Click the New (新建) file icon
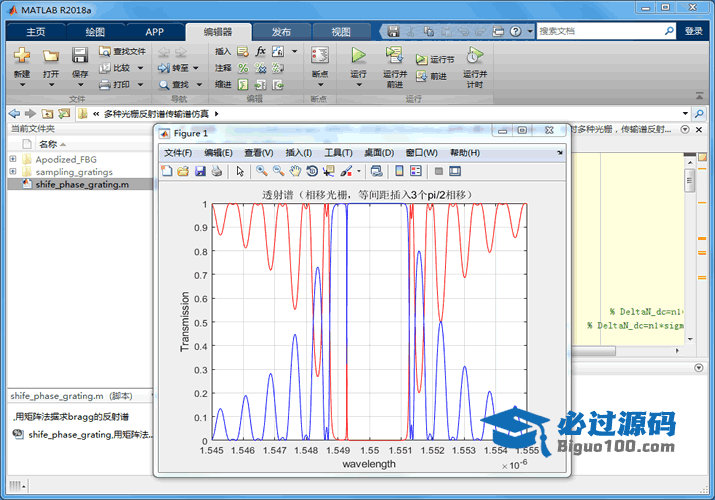This screenshot has width=715, height=500. [21, 56]
